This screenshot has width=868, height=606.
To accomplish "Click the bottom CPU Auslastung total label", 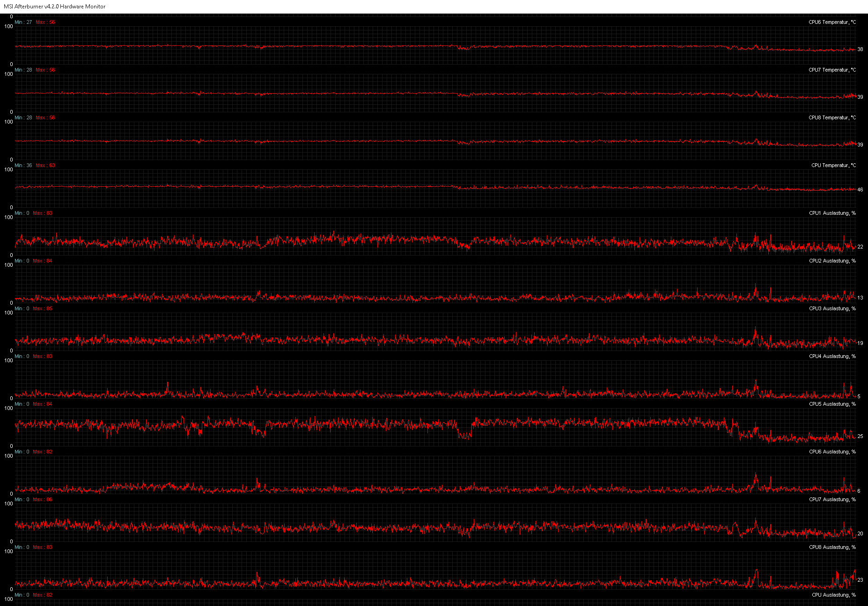I will click(834, 595).
